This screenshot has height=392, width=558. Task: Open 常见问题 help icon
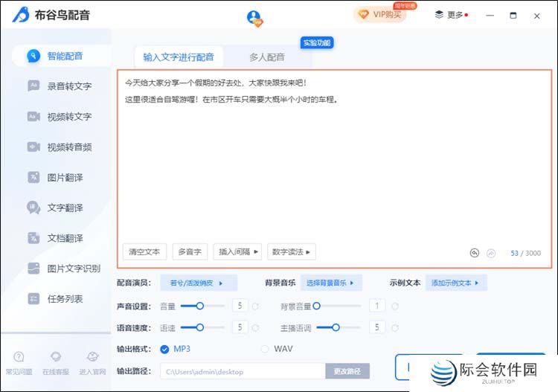coord(19,356)
